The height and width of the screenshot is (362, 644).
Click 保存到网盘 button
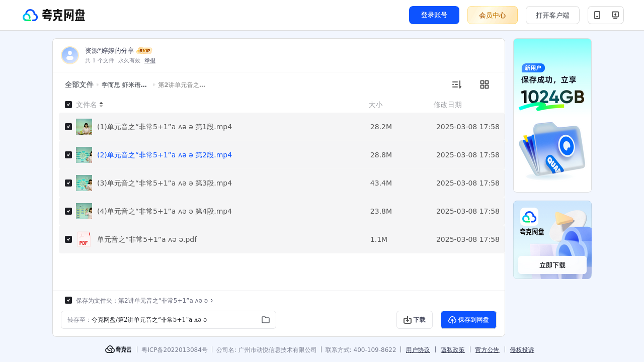(x=468, y=320)
